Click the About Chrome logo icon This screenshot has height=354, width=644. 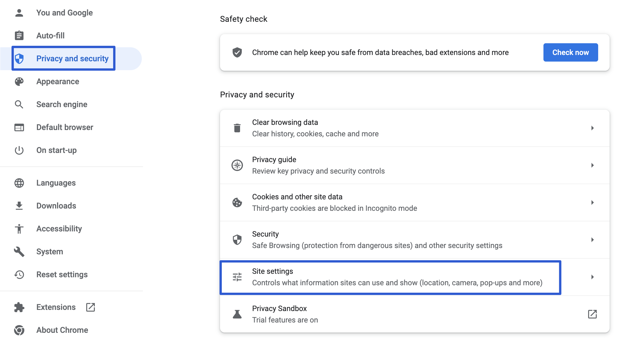tap(19, 330)
